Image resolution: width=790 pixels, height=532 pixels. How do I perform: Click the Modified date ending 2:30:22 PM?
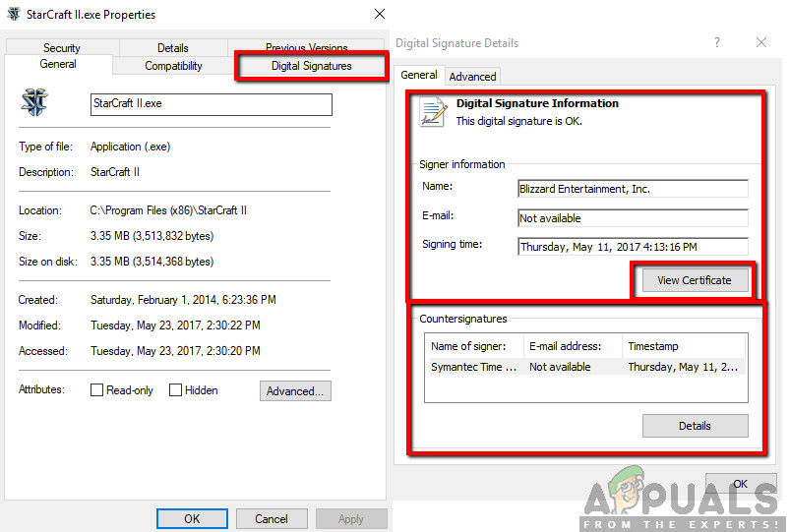click(x=175, y=325)
